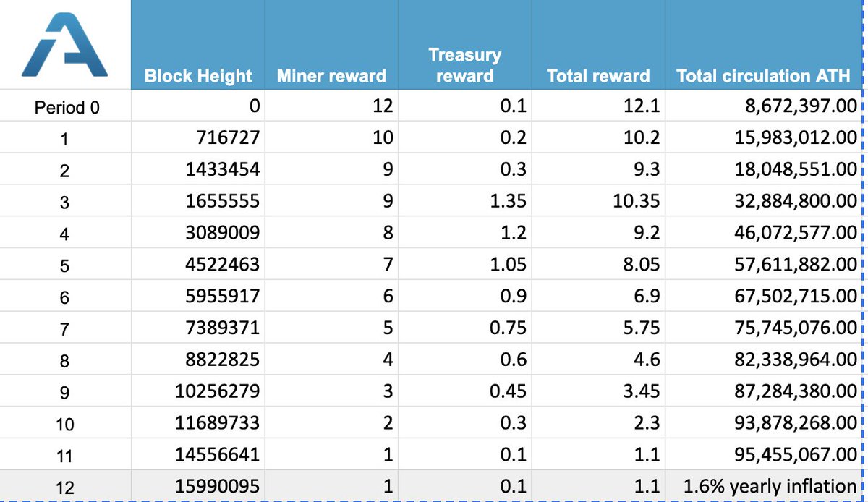Select block height cell 15990095
Screen dimensions: 868x502
tap(198, 487)
